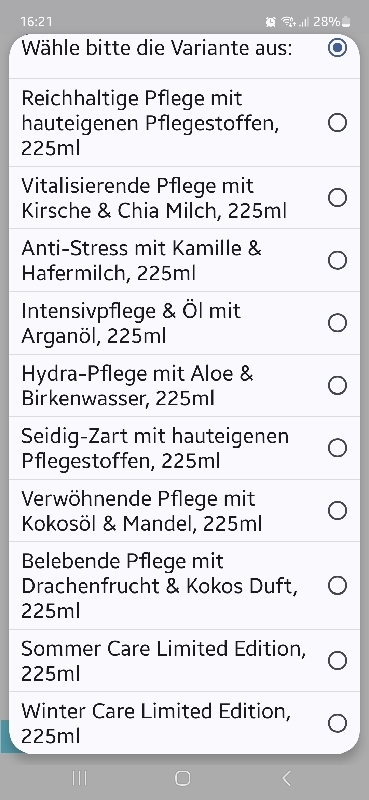Viewport: 369px width, 800px height.
Task: Pick Sommer Care Limited Edition radio button
Action: (x=337, y=661)
